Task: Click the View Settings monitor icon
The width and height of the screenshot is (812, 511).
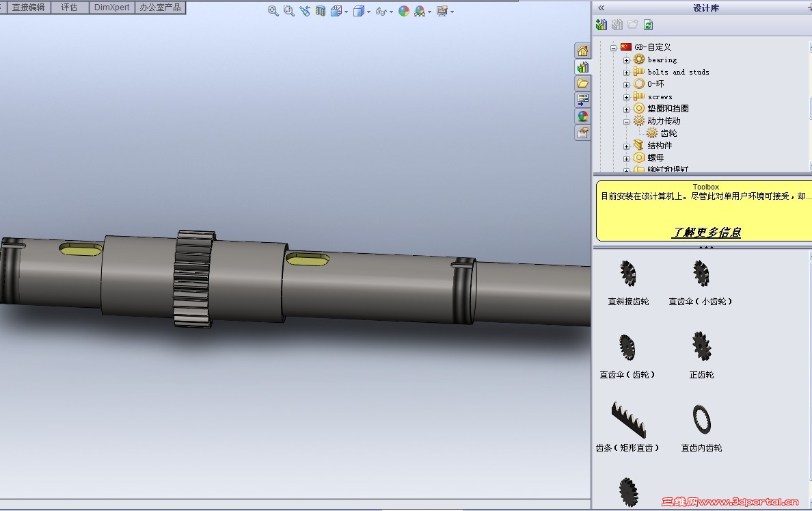Action: click(442, 11)
